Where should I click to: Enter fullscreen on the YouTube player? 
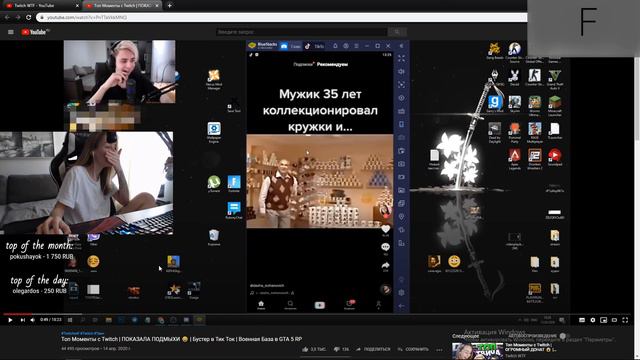(625, 320)
